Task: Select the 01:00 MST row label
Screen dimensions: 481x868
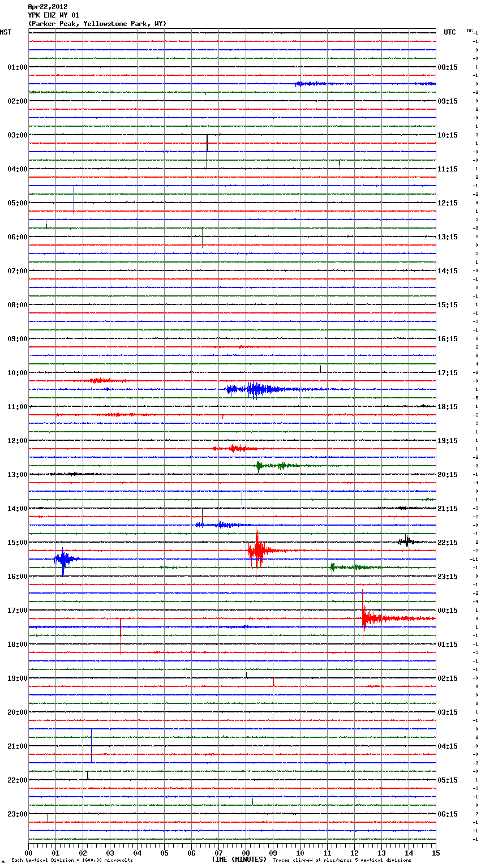Action: (18, 67)
